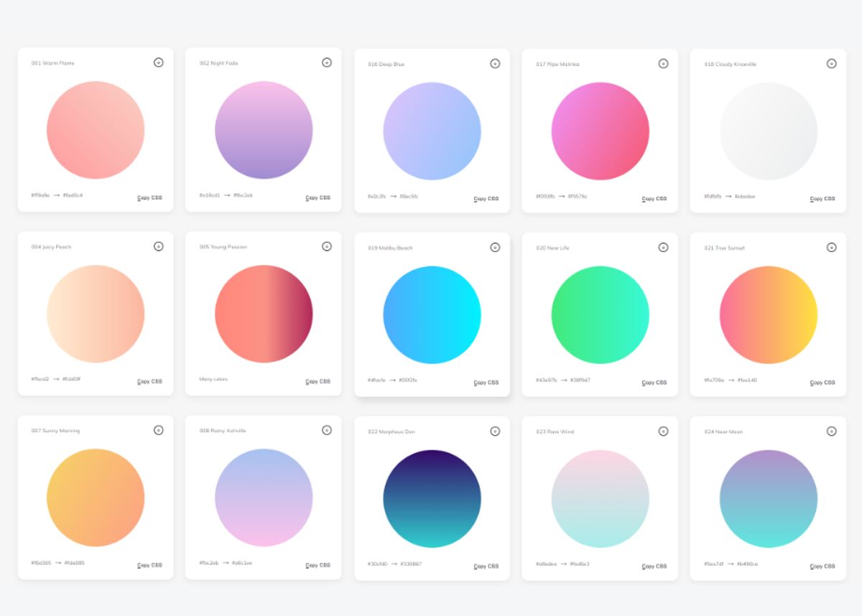
Task: Click the '021 True Sunset' title text
Action: click(724, 248)
